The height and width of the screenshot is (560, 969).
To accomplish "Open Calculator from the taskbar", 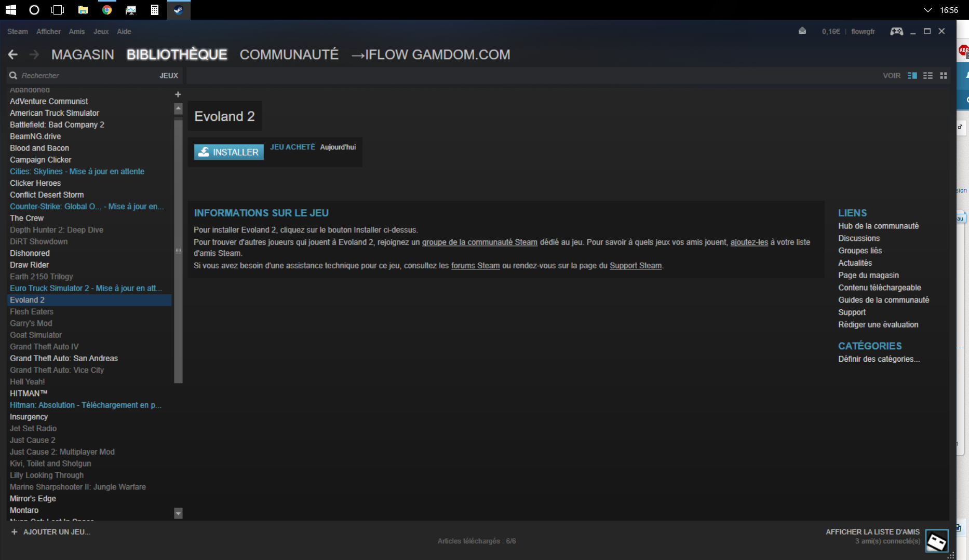I will (x=155, y=10).
